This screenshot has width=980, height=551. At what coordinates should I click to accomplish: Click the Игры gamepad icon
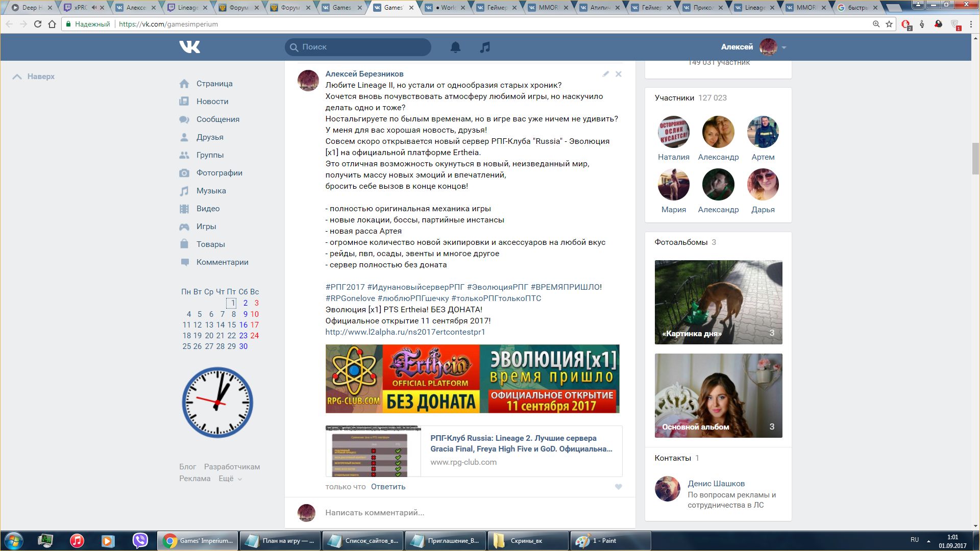click(184, 227)
